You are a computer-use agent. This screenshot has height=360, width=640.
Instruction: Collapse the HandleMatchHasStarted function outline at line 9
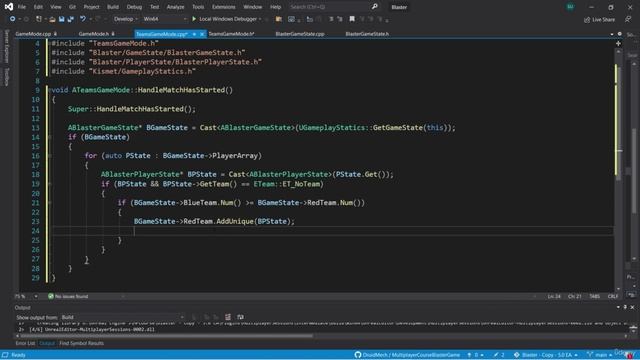click(50, 90)
